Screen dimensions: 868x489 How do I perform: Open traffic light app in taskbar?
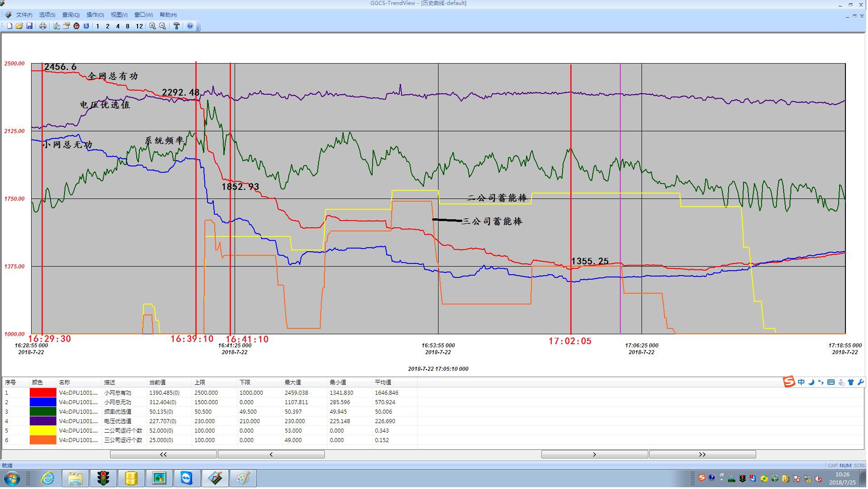point(103,478)
